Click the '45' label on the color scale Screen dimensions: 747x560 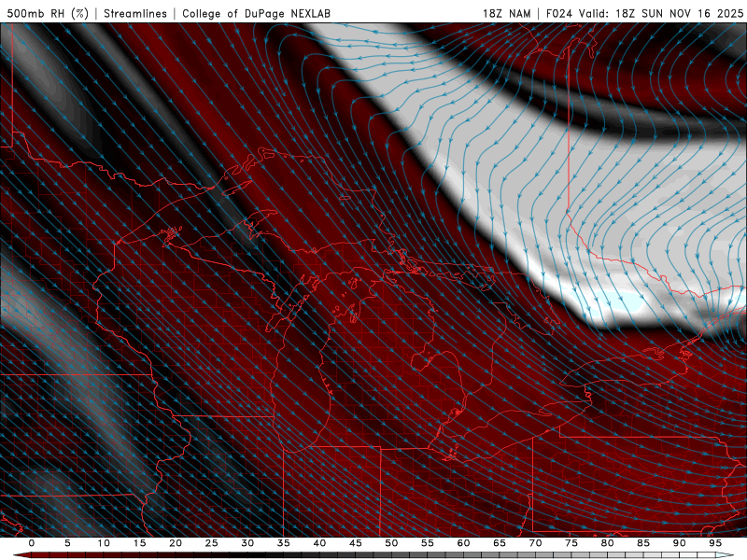point(356,543)
